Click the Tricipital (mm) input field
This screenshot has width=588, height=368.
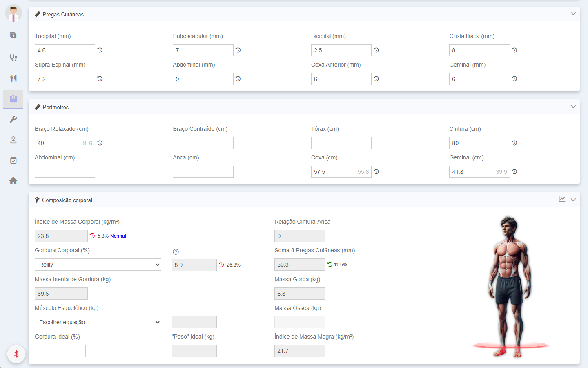click(65, 50)
